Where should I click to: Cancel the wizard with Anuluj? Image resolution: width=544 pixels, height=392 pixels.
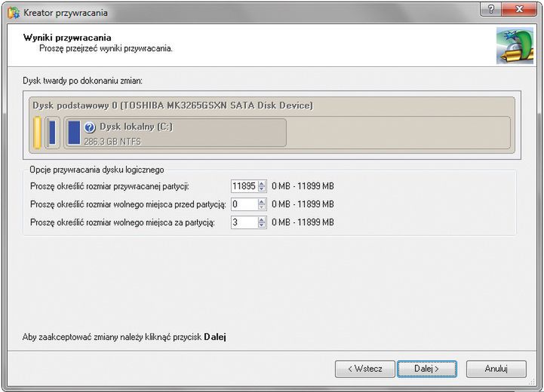496,369
